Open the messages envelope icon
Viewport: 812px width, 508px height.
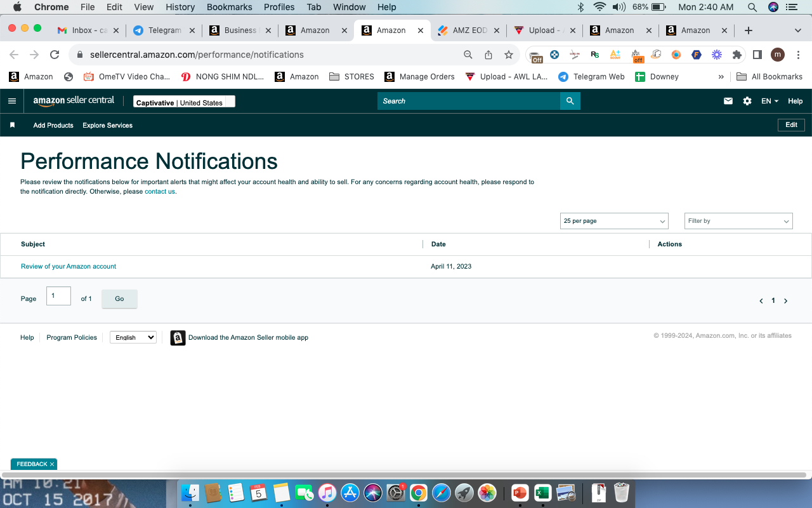(x=728, y=101)
